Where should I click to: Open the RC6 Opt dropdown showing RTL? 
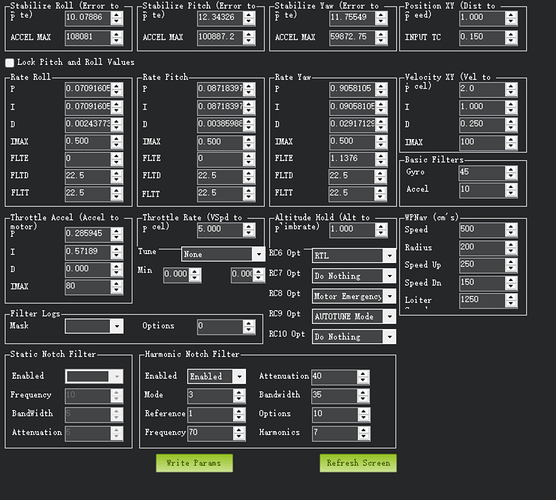354,256
